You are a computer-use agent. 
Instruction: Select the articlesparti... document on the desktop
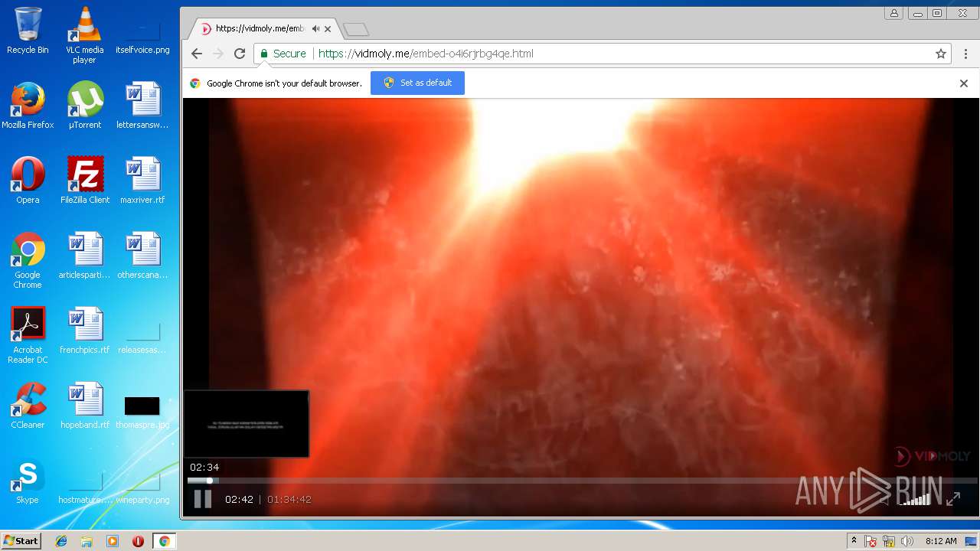click(x=84, y=256)
